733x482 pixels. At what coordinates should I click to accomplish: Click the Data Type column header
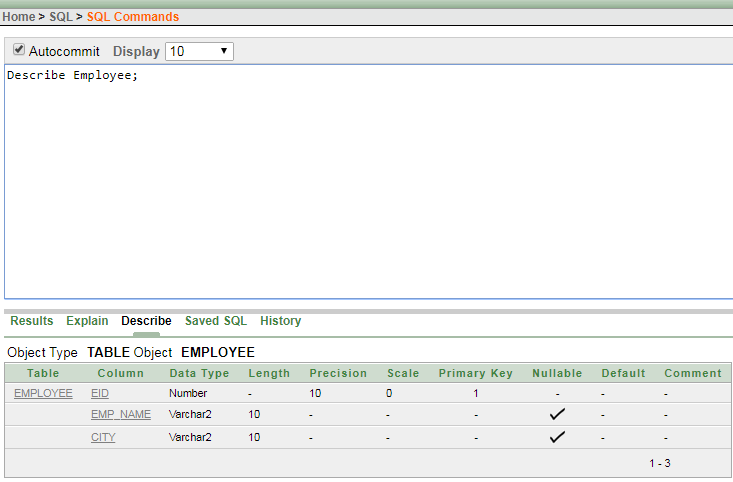pos(199,373)
